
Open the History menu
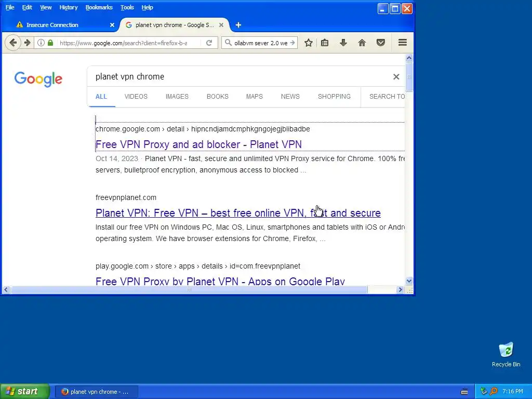69,7
